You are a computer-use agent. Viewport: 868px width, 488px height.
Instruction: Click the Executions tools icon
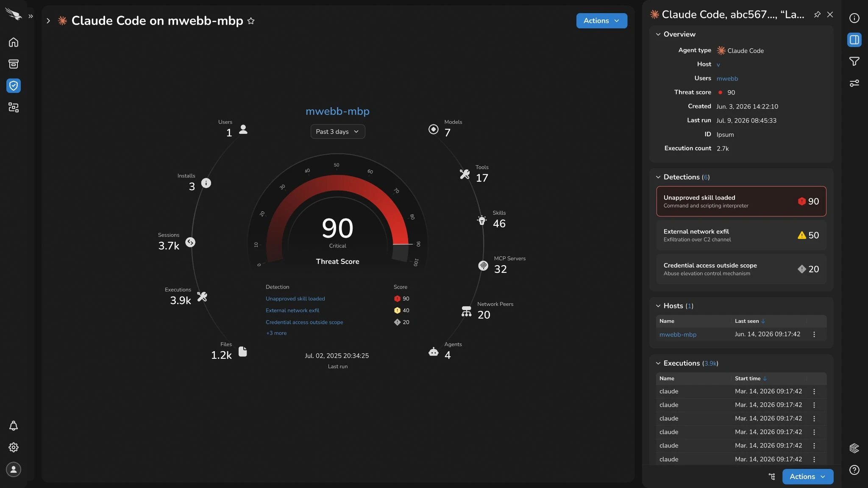tap(202, 297)
